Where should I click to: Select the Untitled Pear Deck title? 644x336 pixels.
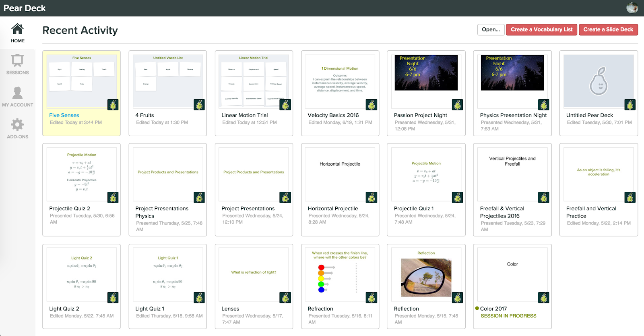pos(590,115)
